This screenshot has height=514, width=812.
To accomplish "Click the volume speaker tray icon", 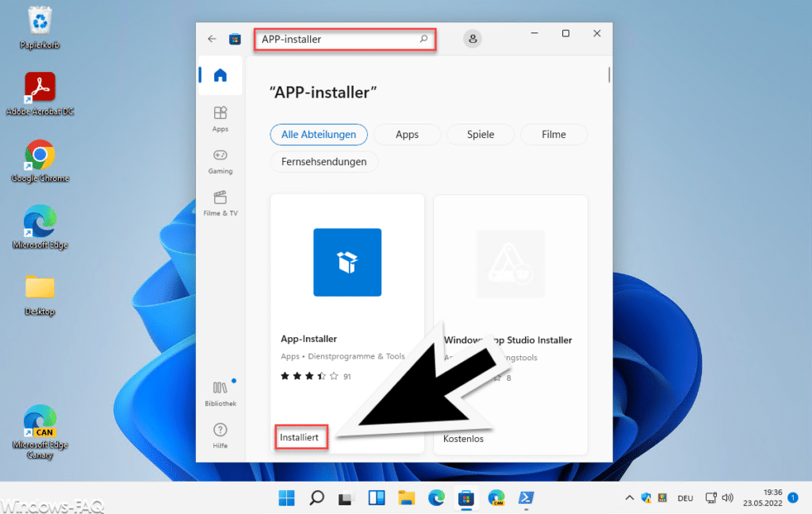I will coord(728,498).
